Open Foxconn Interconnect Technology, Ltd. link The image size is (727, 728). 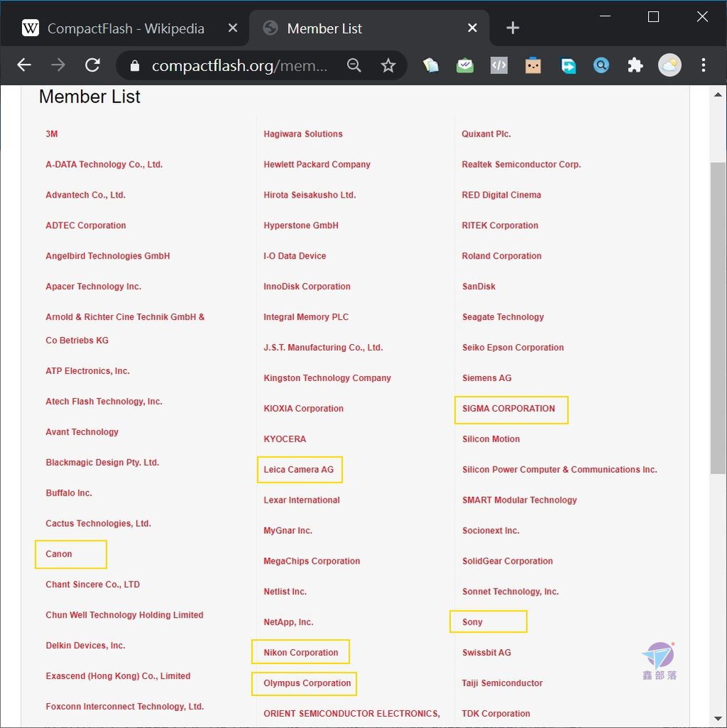[124, 707]
